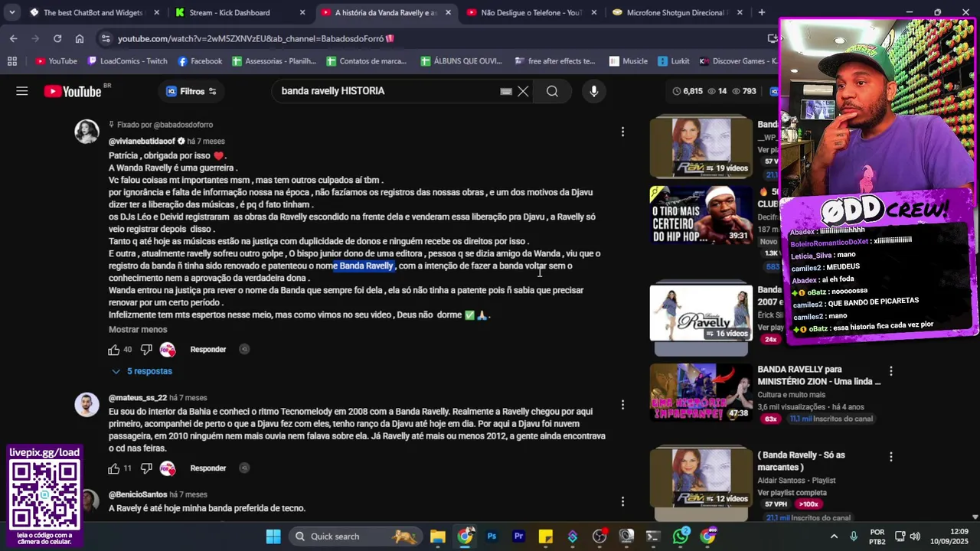The width and height of the screenshot is (980, 551).
Task: Open Contatos de marca... bookmark
Action: coord(367,61)
